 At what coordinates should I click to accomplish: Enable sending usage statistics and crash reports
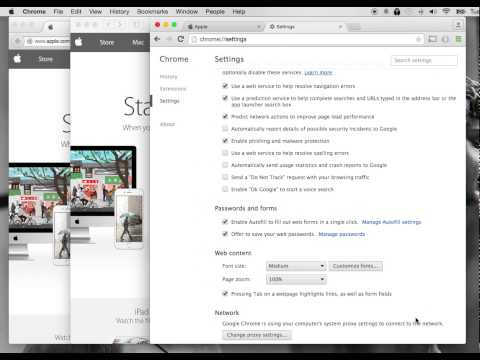(225, 165)
